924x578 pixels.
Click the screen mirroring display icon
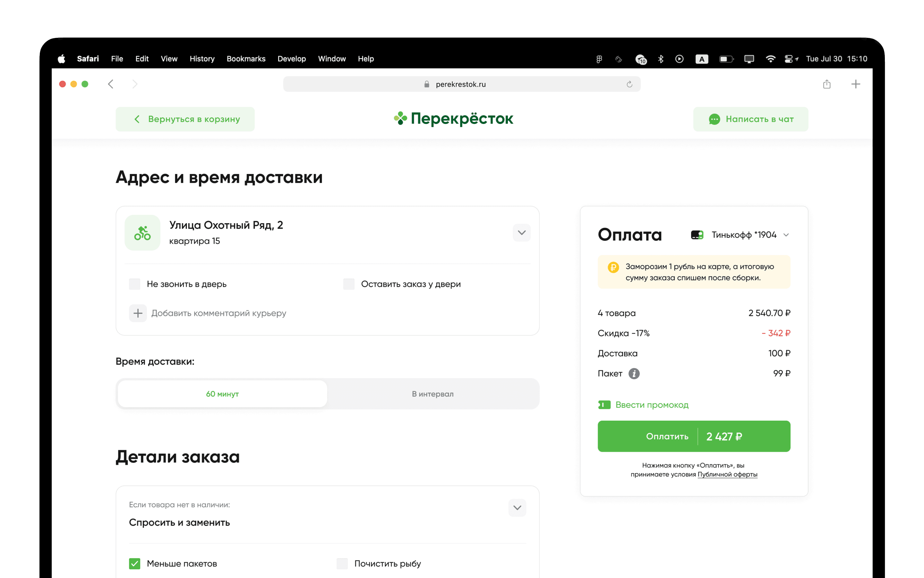click(x=749, y=59)
